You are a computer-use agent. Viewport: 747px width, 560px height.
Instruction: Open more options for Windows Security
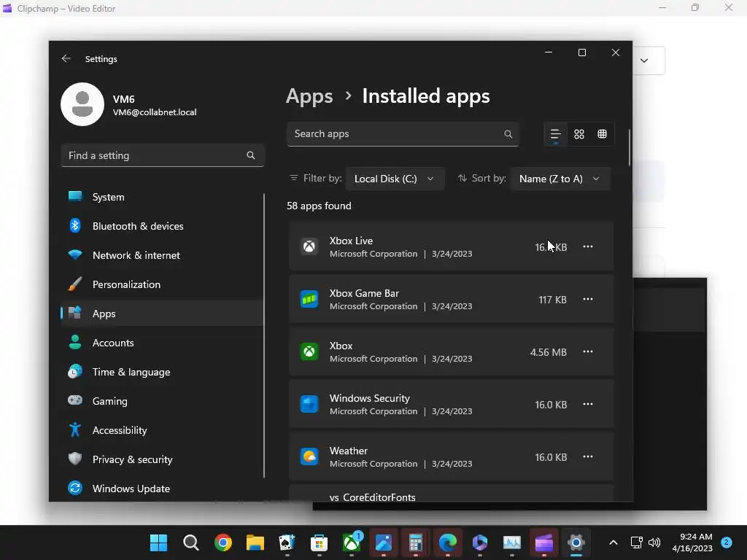click(588, 404)
